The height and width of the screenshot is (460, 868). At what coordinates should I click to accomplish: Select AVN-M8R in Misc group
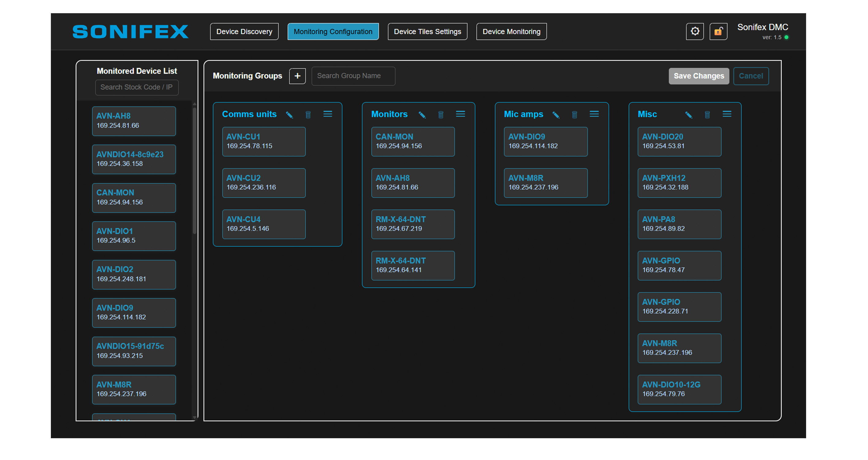coord(679,348)
